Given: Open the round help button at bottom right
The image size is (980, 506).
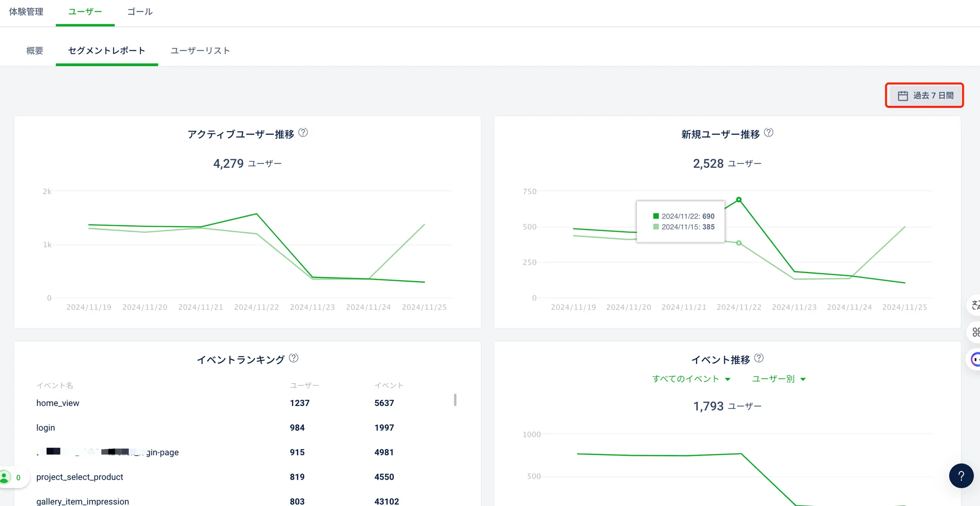Looking at the screenshot, I should 961,475.
